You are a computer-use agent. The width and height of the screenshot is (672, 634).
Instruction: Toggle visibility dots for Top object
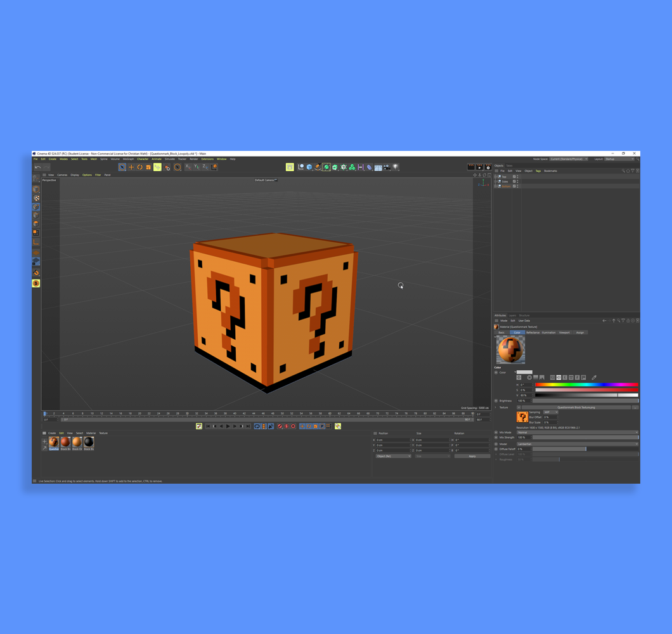tap(518, 177)
